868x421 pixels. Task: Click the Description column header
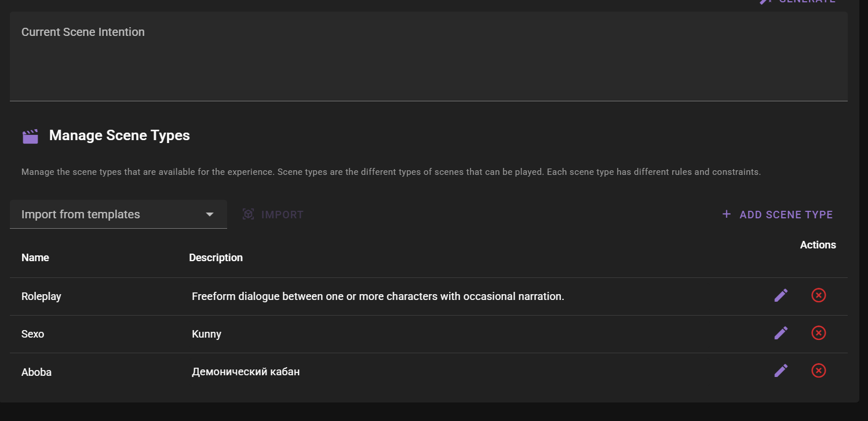(x=216, y=258)
